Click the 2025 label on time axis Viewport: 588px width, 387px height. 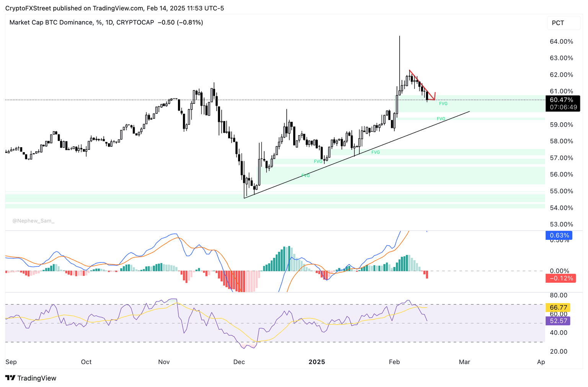pyautogui.click(x=317, y=362)
